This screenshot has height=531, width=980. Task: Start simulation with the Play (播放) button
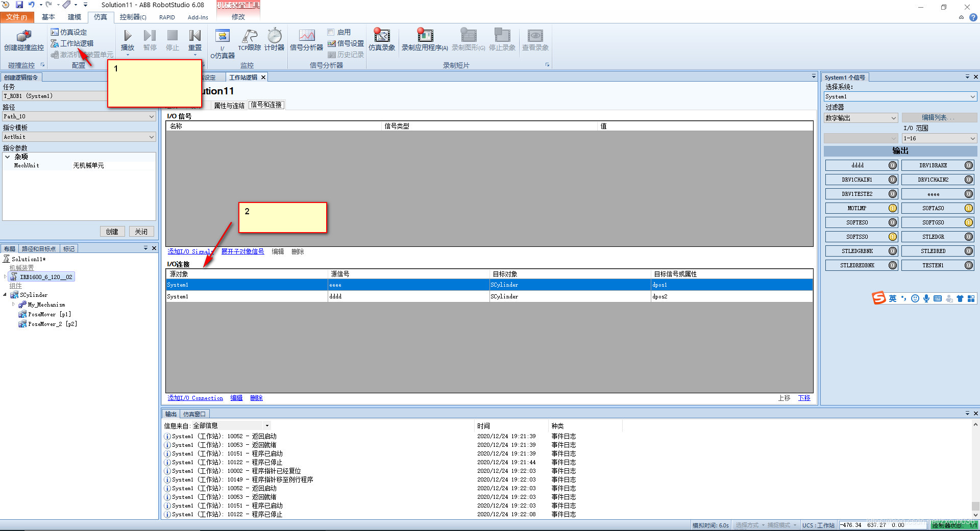pos(128,40)
